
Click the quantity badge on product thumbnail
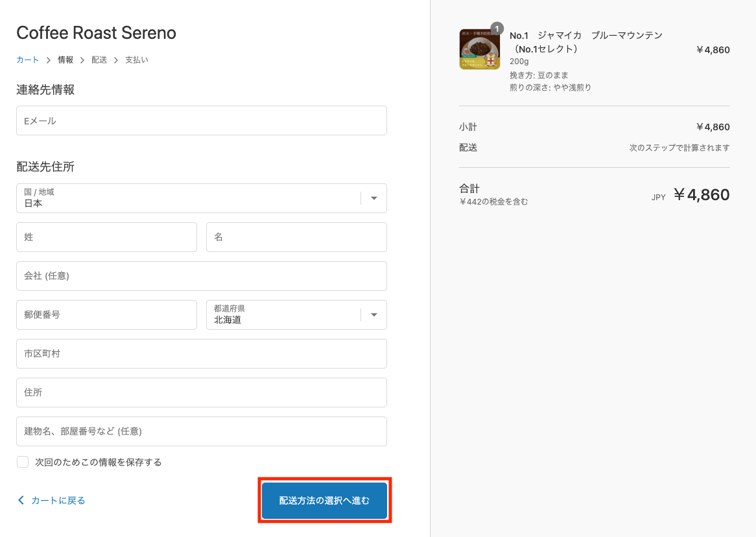tap(497, 29)
